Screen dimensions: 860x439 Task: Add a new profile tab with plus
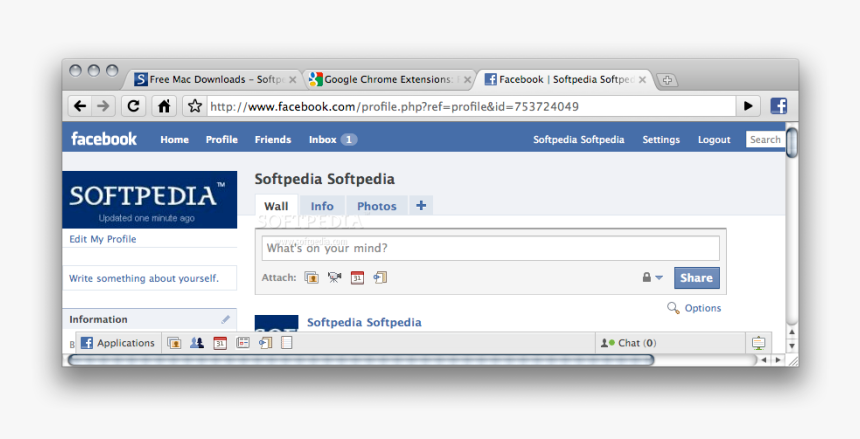pyautogui.click(x=421, y=206)
